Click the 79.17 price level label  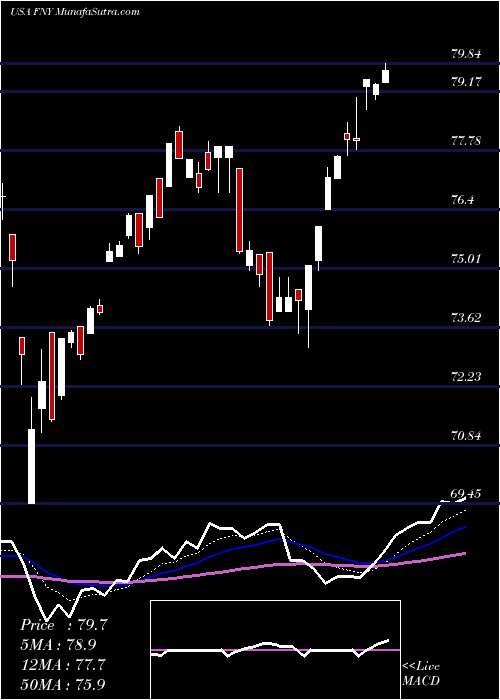466,82
